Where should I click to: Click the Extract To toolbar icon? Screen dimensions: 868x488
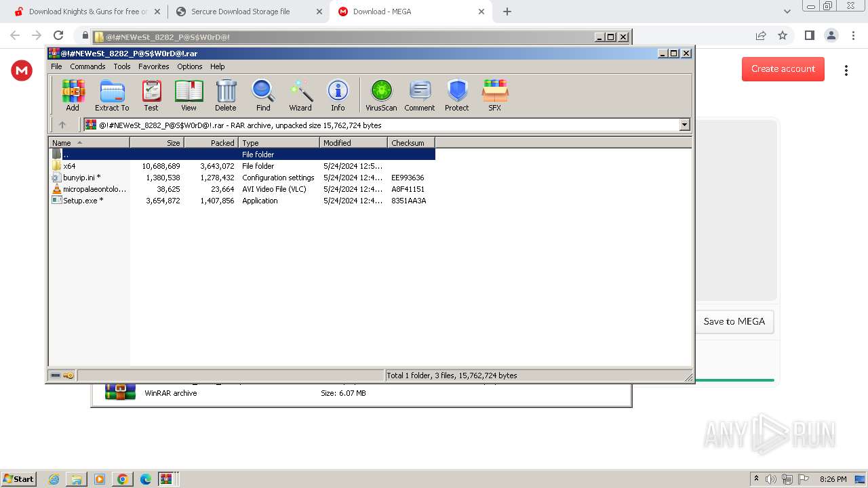click(x=112, y=95)
